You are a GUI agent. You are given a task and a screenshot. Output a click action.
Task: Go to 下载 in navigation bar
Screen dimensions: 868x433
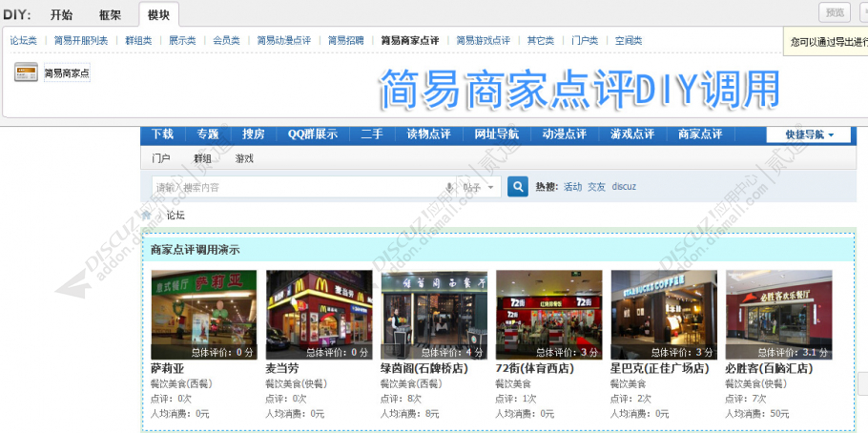(163, 134)
